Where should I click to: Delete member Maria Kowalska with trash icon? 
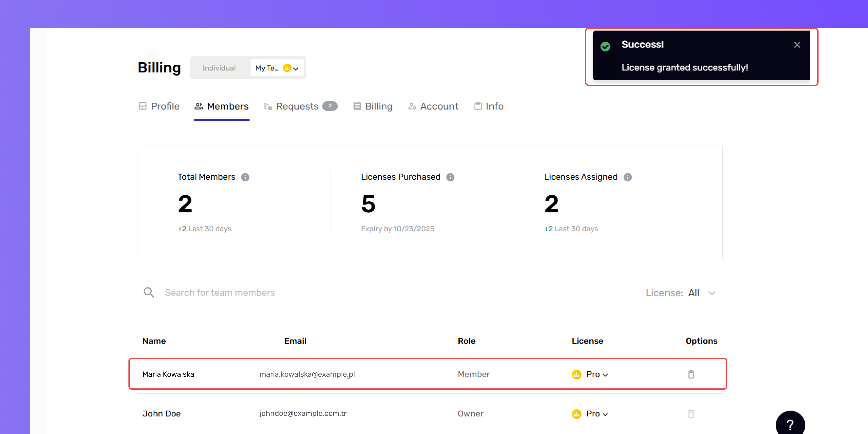tap(691, 374)
